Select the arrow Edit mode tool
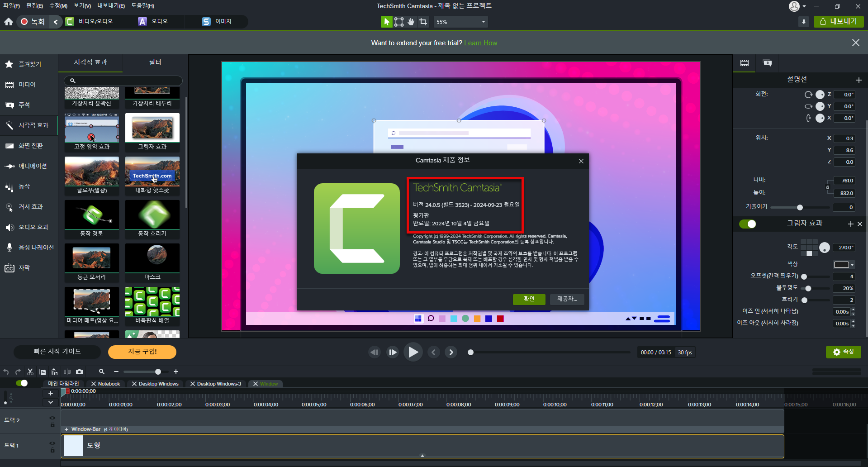Image resolution: width=868 pixels, height=467 pixels. coord(386,22)
